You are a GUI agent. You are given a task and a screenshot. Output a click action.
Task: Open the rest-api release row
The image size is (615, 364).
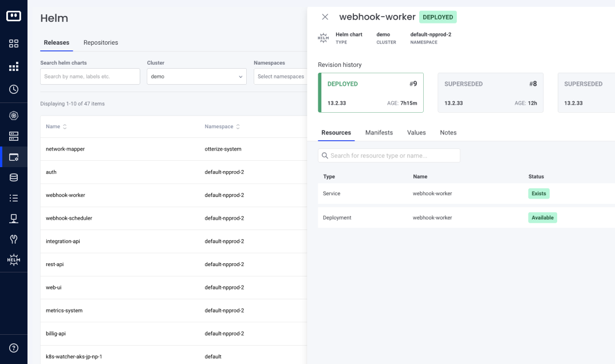pyautogui.click(x=174, y=264)
